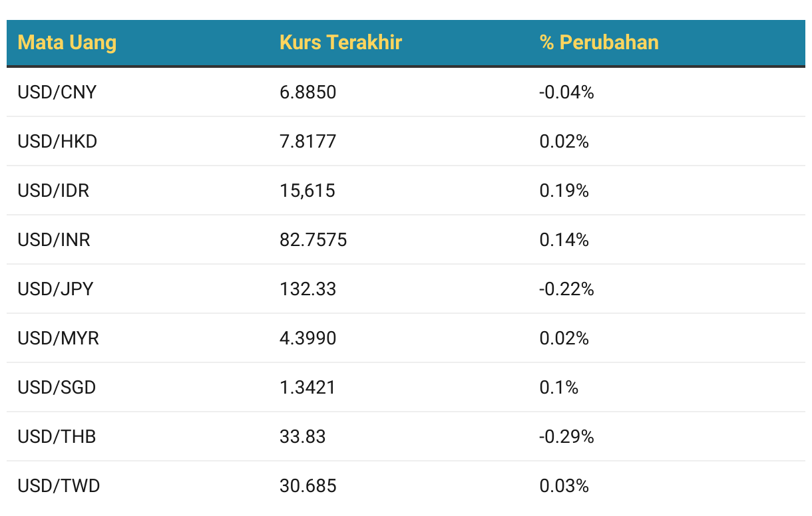Viewport: 812px width, 516px height.
Task: Click the -0.22% change value
Action: (566, 289)
